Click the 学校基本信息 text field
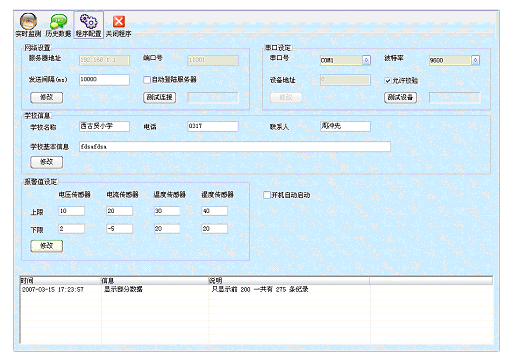Viewport: 514px width, 361px height. (235, 146)
